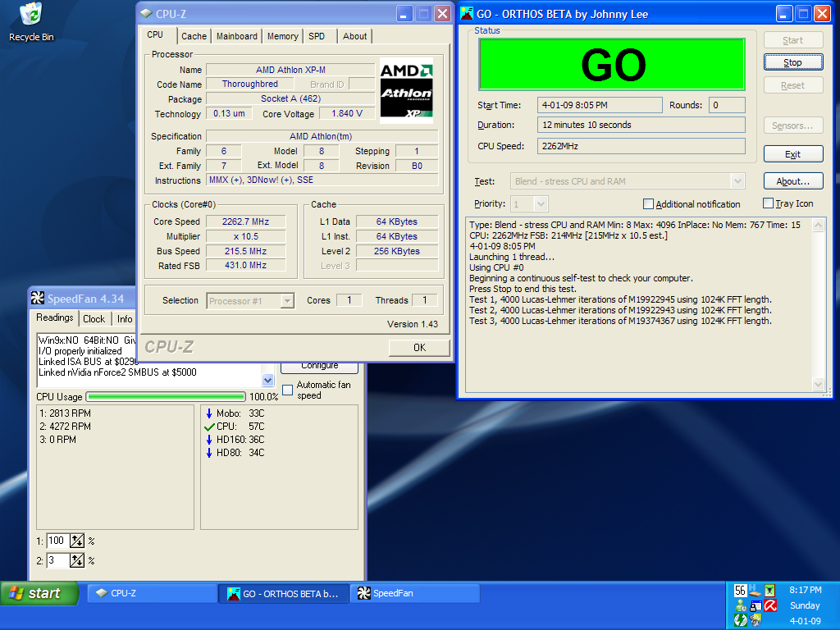Adjust fan speed 1 percentage spinner

77,541
